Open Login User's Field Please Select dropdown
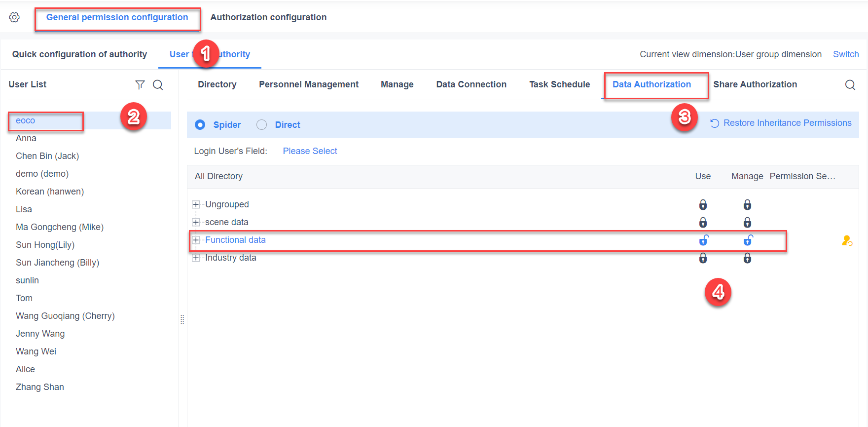 310,151
